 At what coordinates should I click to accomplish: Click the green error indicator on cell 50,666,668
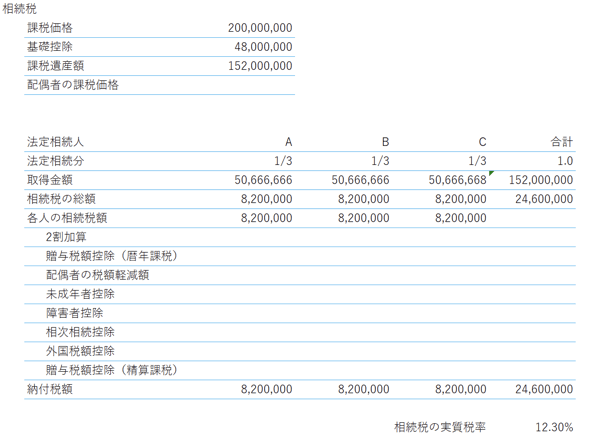tap(491, 173)
